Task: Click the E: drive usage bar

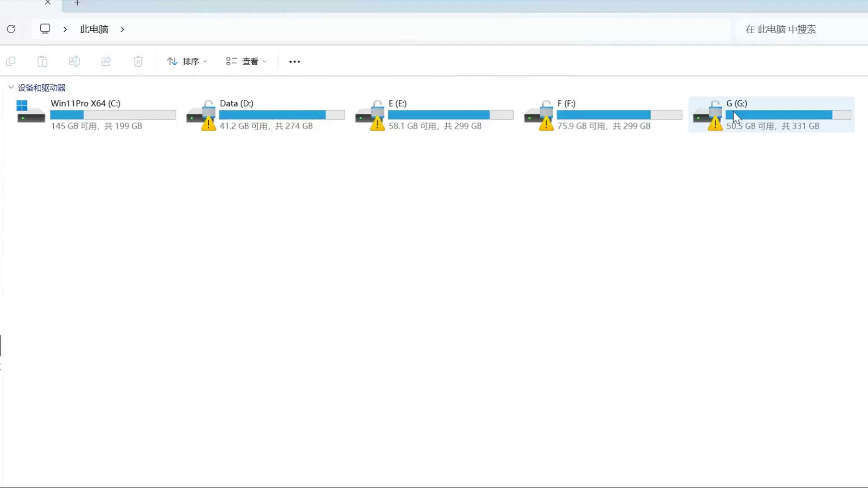Action: tap(451, 115)
